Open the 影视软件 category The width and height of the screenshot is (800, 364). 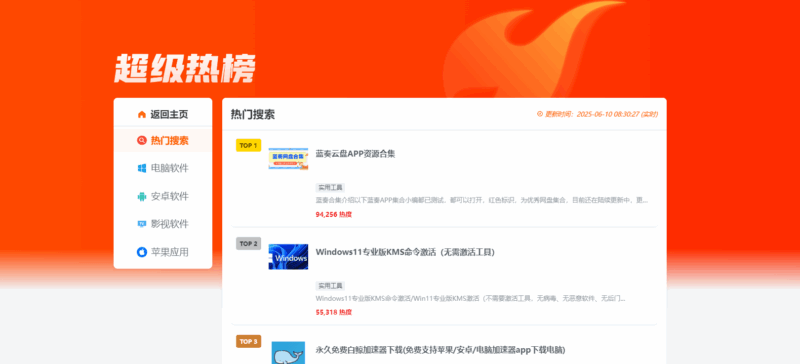point(163,224)
